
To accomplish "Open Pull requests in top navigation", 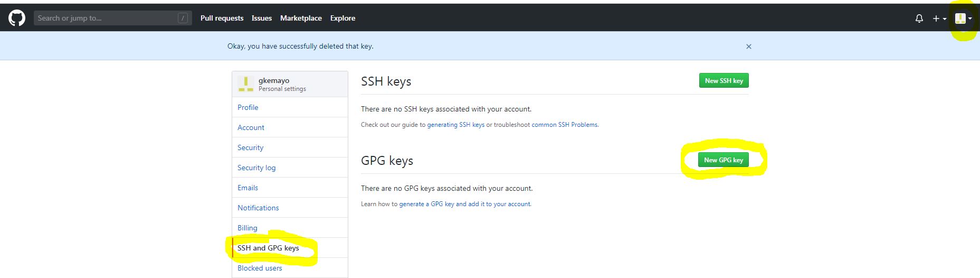I will point(222,18).
